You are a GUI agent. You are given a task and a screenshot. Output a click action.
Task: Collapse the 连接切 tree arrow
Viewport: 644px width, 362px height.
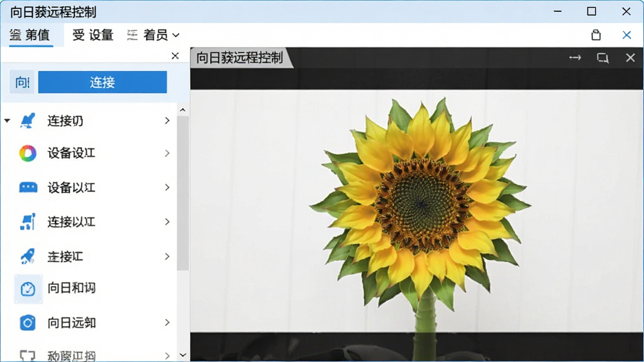click(x=8, y=121)
